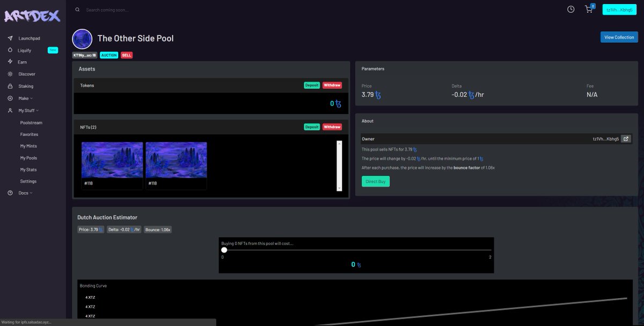Viewport: 644px width, 326px height.
Task: Open My Stats page
Action: pyautogui.click(x=28, y=169)
